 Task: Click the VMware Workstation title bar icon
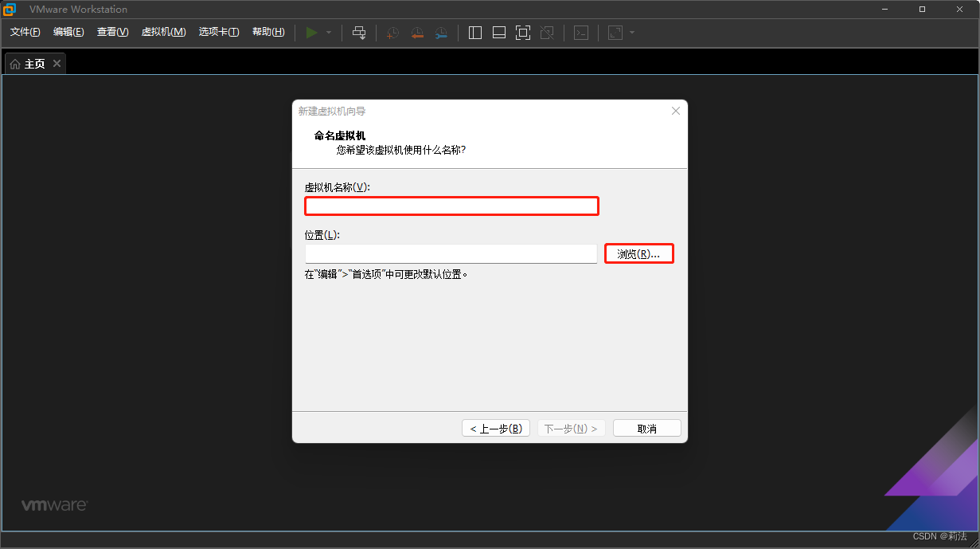[10, 10]
